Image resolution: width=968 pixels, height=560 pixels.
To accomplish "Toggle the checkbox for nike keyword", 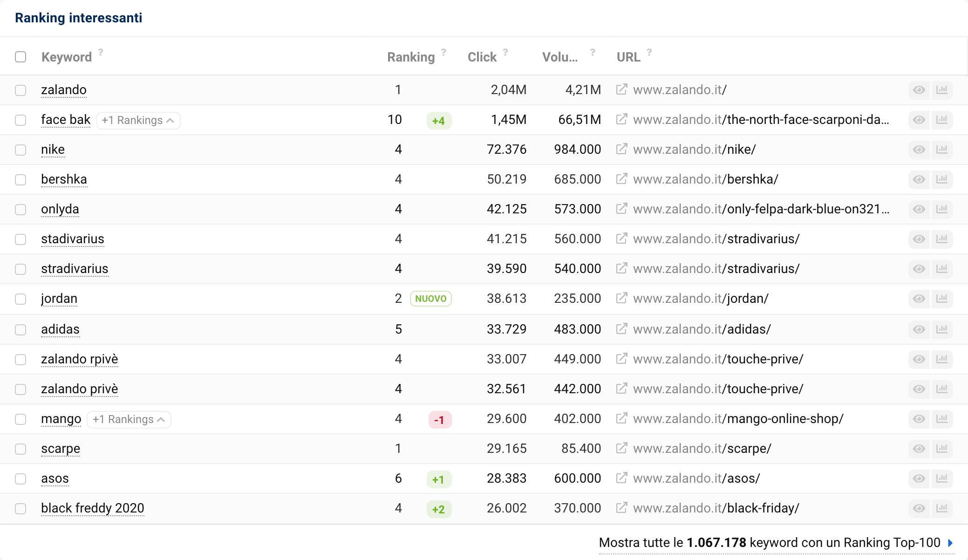I will click(x=20, y=150).
